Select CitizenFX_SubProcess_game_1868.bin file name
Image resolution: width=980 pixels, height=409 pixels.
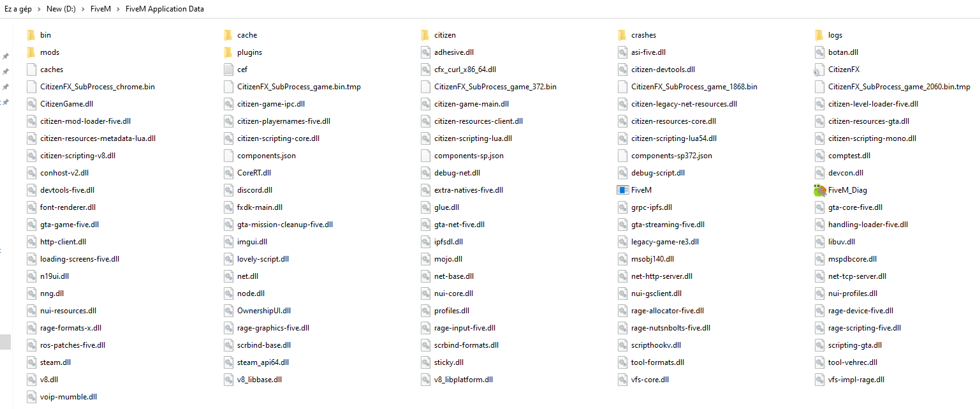pos(694,87)
